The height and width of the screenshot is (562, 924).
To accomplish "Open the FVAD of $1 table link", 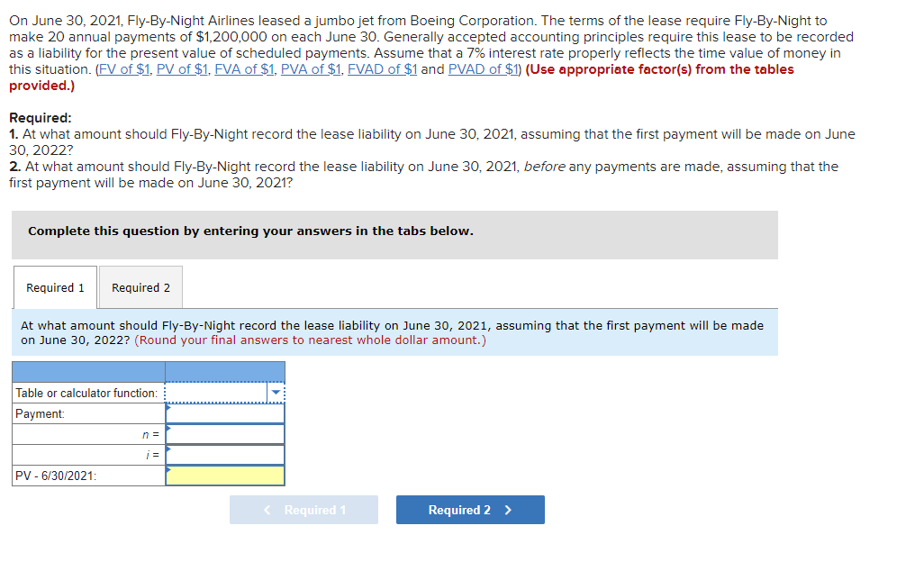I will 382,68.
